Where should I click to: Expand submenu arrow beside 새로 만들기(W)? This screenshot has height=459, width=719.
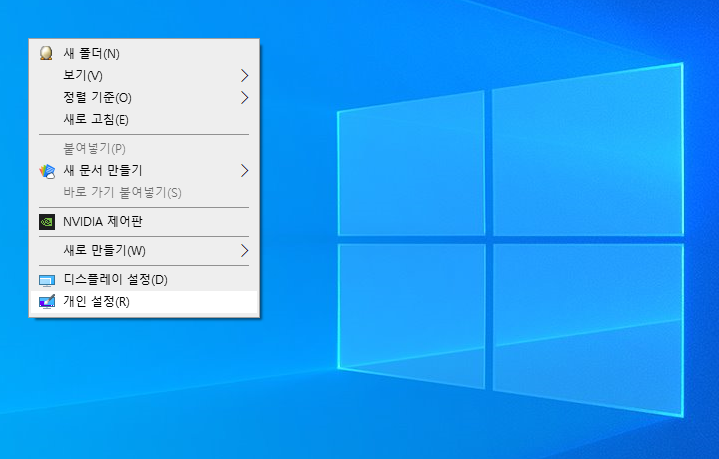click(x=245, y=250)
